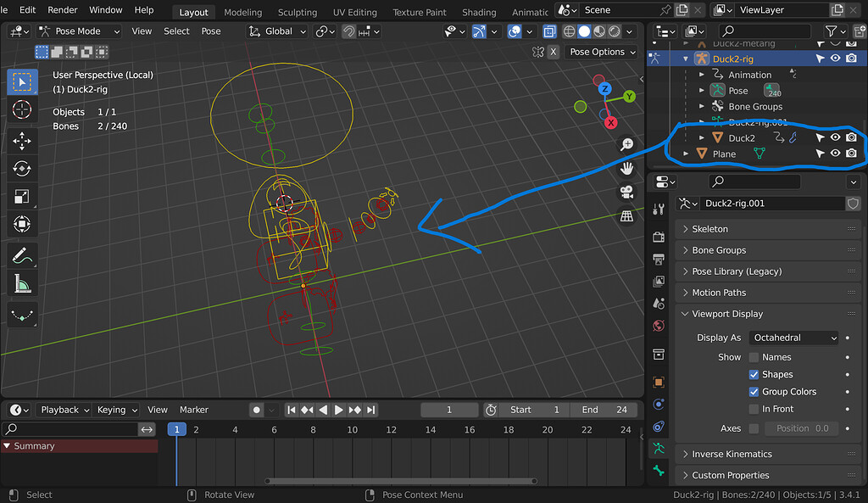Click the zoom magnifier viewport icon
The height and width of the screenshot is (503, 868).
pyautogui.click(x=627, y=145)
